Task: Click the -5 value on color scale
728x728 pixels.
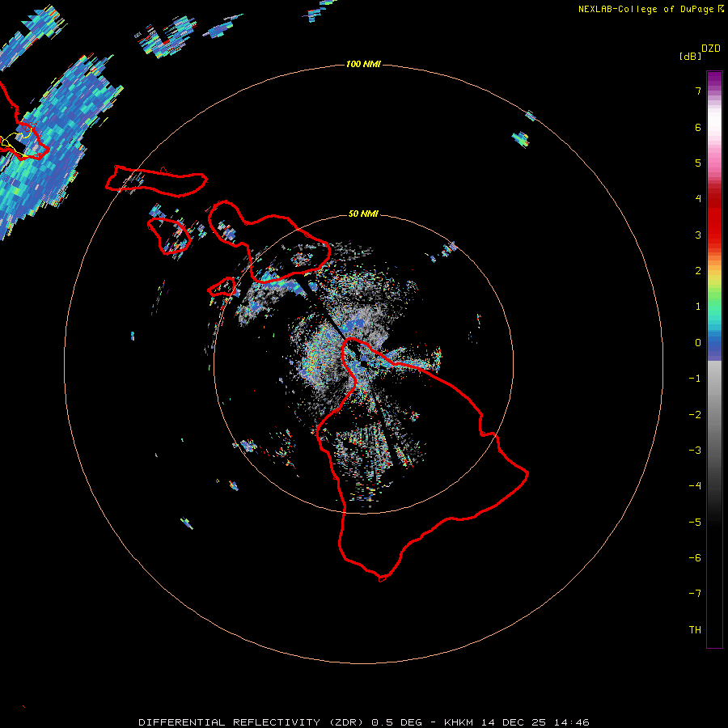Action: (695, 523)
